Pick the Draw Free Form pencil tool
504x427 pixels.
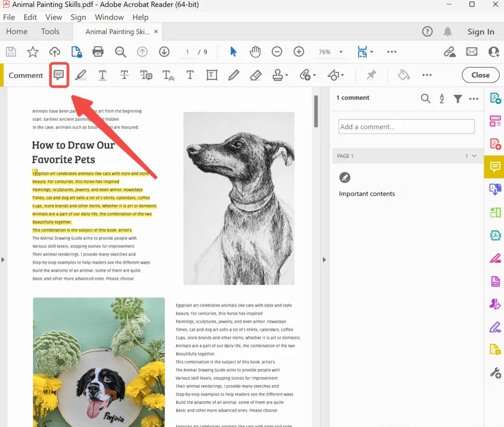click(233, 75)
